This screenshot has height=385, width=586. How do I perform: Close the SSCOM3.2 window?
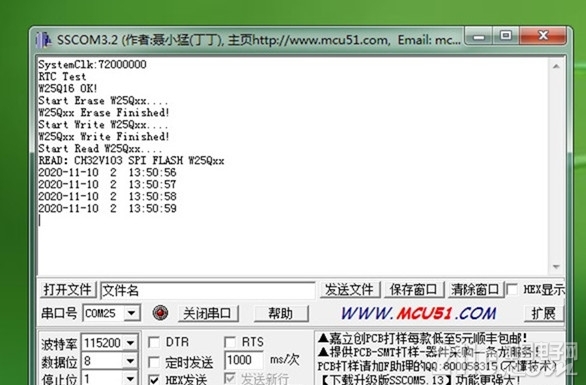click(543, 36)
